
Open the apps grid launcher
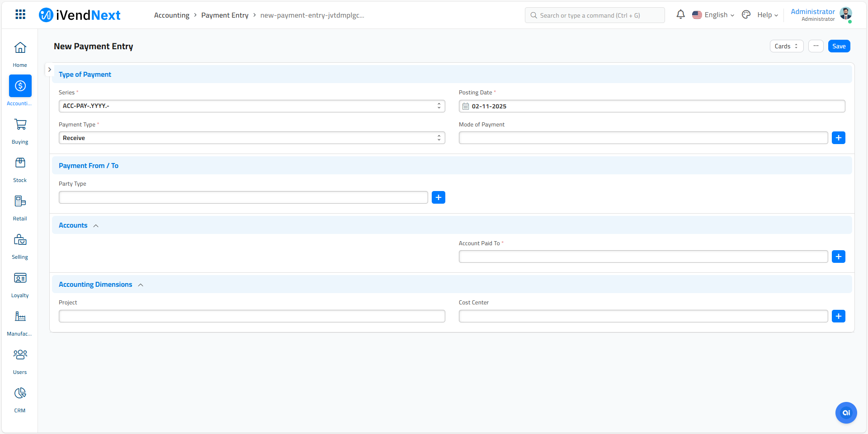pos(20,15)
